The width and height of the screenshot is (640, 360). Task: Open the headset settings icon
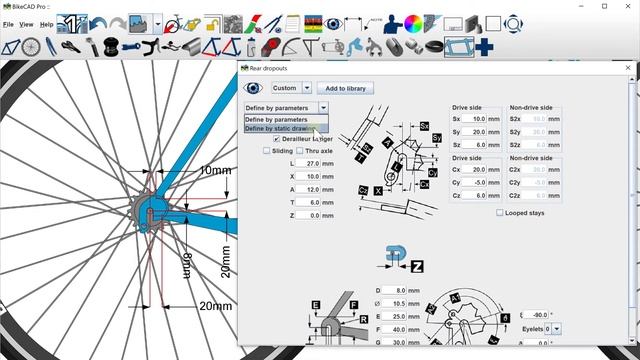[x=111, y=47]
